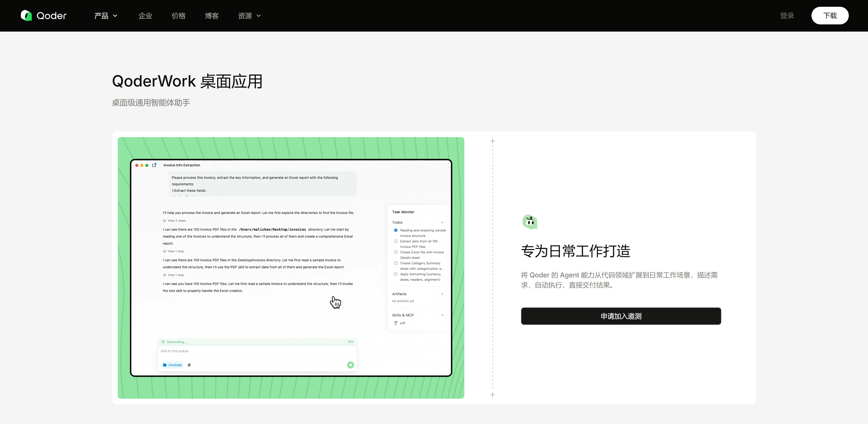Image resolution: width=868 pixels, height=424 pixels.
Task: Expand the 产品 dropdown menu
Action: pyautogui.click(x=106, y=16)
